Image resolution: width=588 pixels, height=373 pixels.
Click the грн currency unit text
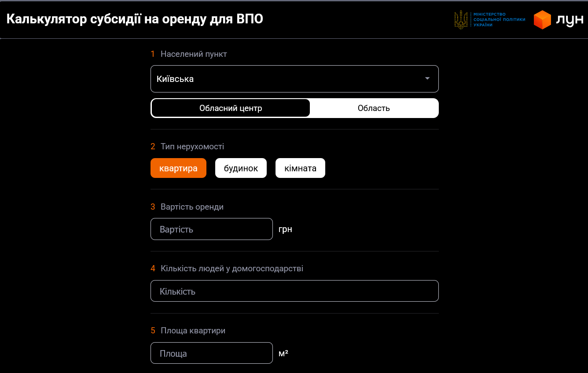click(x=285, y=229)
